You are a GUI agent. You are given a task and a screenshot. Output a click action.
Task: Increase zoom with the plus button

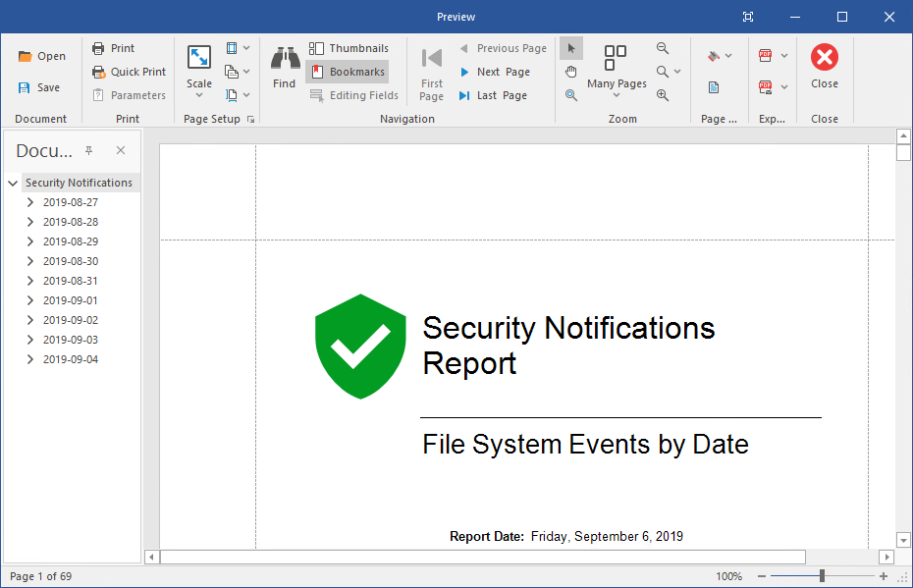click(x=884, y=576)
